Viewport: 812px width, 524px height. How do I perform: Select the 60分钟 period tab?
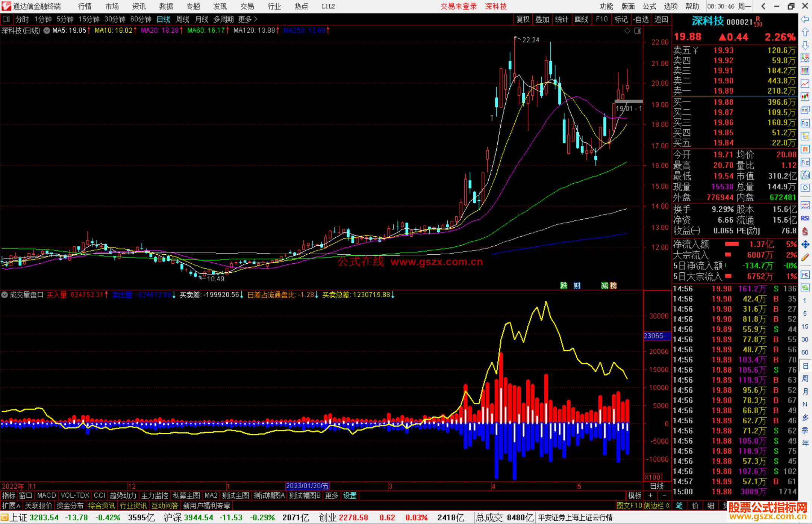click(141, 19)
